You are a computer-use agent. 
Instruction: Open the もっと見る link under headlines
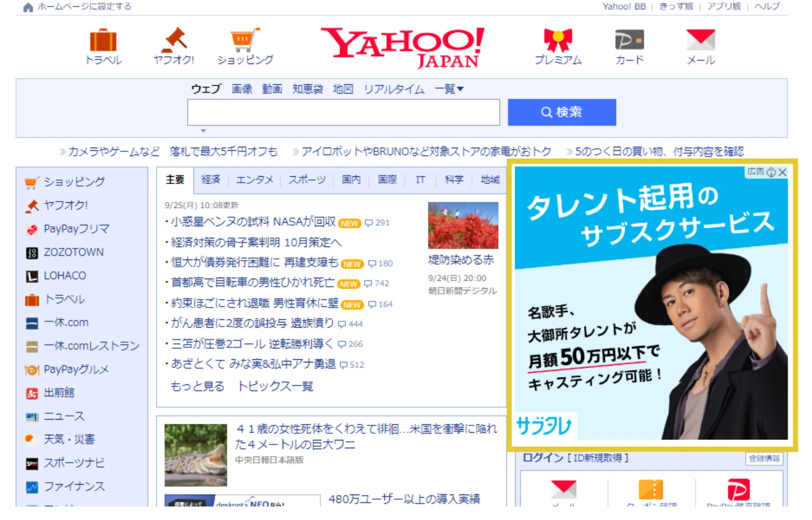click(x=198, y=386)
